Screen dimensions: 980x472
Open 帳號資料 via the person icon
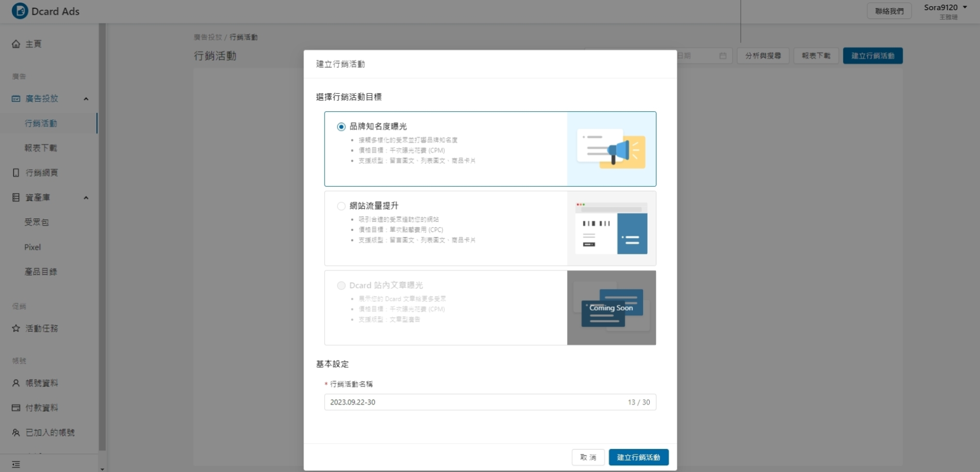pos(16,383)
